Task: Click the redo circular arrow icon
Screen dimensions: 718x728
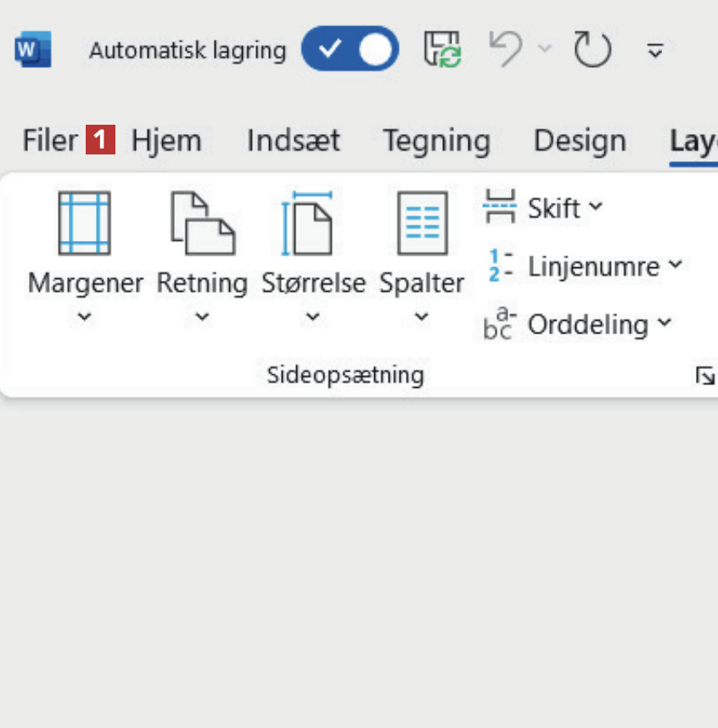Action: 592,50
